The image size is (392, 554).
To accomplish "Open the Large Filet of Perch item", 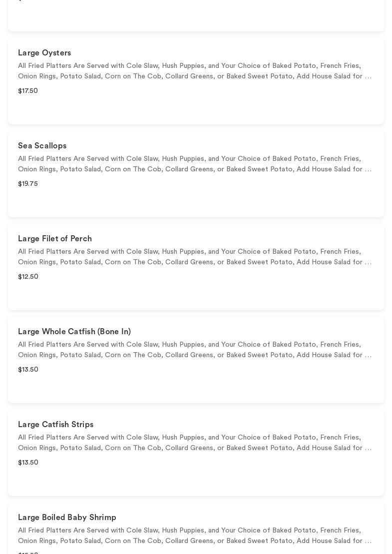I will click(55, 239).
